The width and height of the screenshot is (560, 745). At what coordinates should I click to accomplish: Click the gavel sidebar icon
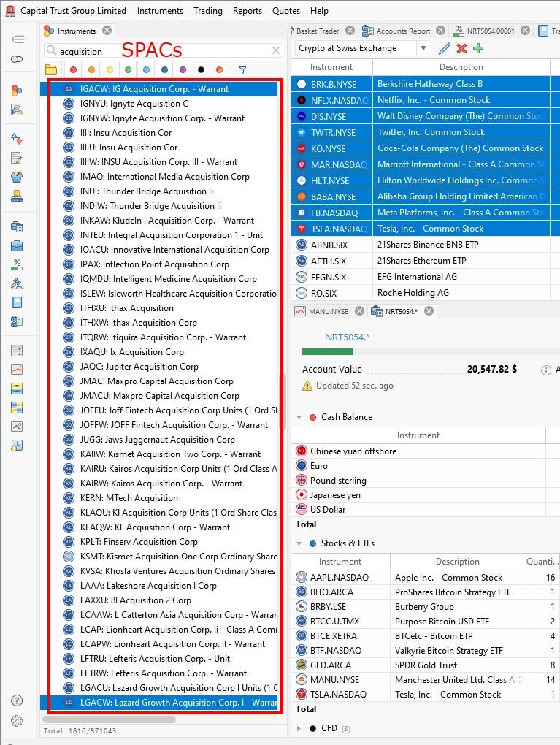17,283
